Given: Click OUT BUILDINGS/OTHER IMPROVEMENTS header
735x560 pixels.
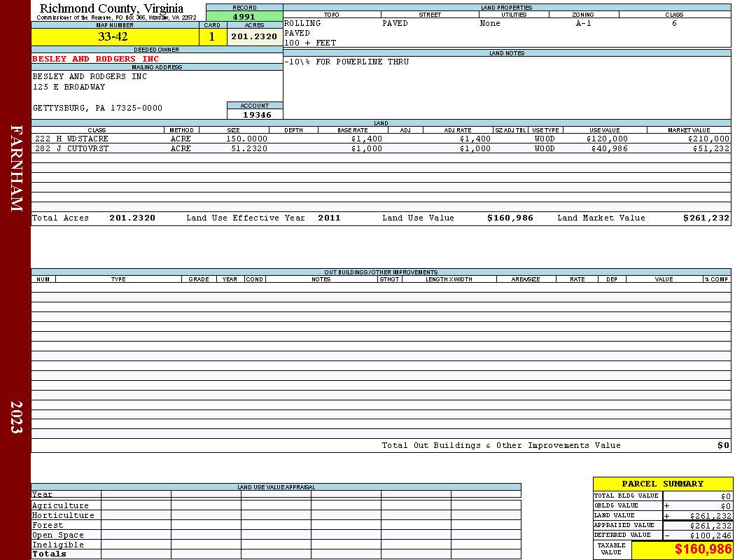Looking at the screenshot, I should (x=381, y=272).
